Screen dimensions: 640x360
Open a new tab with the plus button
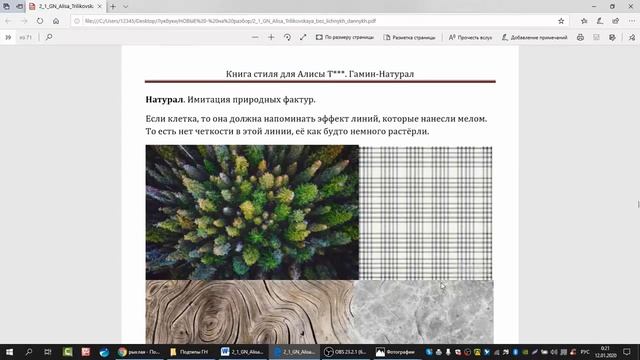(x=113, y=7)
